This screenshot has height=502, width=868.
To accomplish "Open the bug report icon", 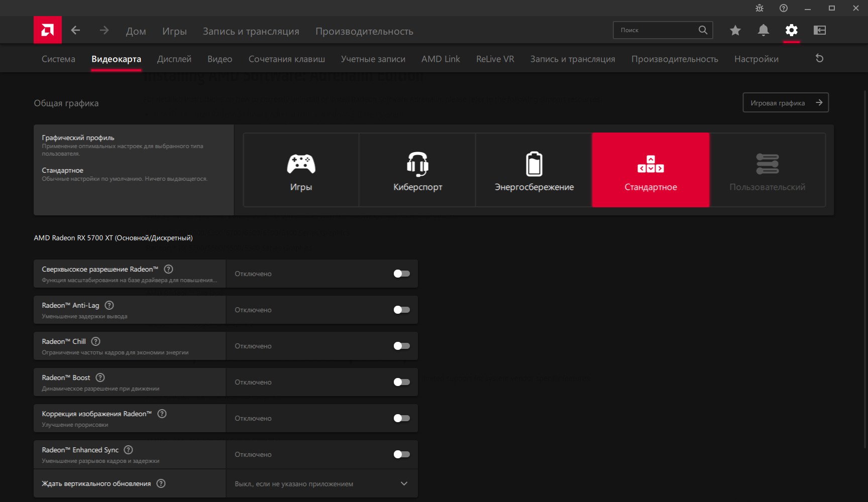I will [759, 8].
